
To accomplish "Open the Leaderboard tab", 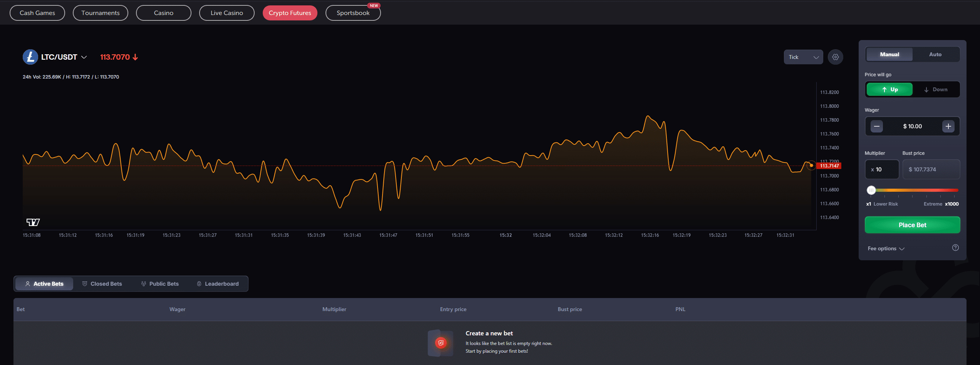I will [x=218, y=284].
